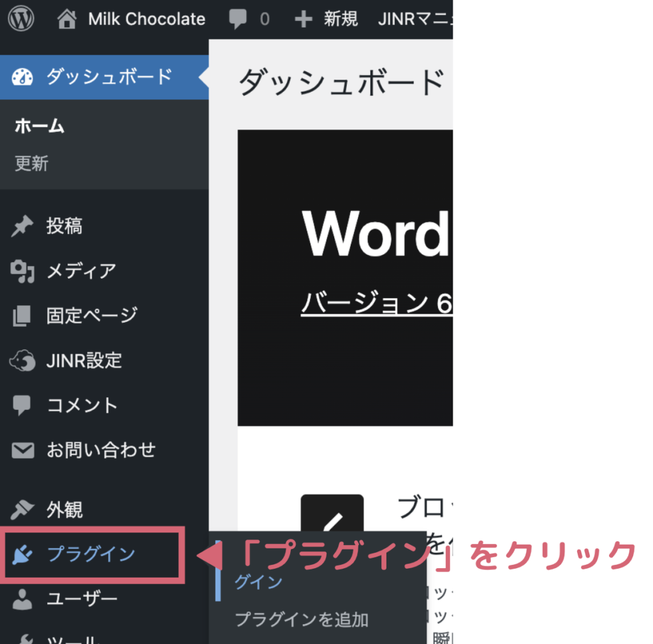Screen dimensions: 653x644
Task: Click the バージョン link on the welcome panel
Action: point(377,303)
